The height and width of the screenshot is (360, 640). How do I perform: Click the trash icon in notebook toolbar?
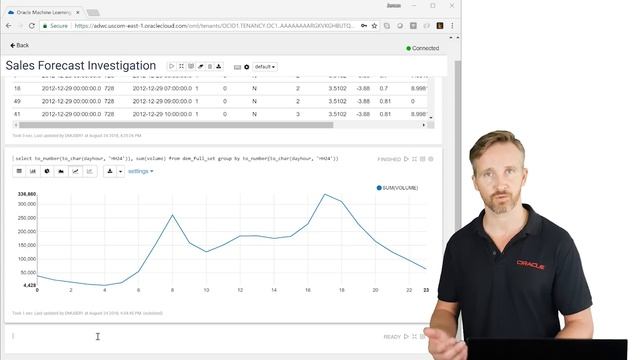click(x=210, y=67)
